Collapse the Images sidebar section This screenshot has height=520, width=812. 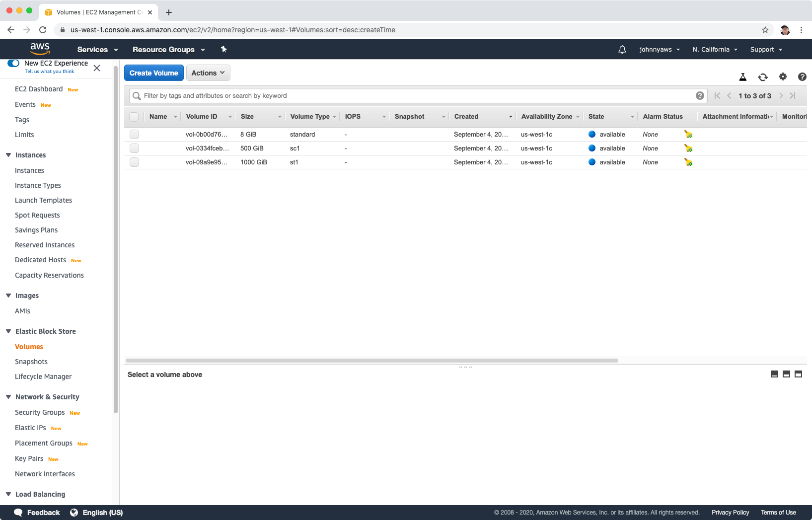point(8,296)
